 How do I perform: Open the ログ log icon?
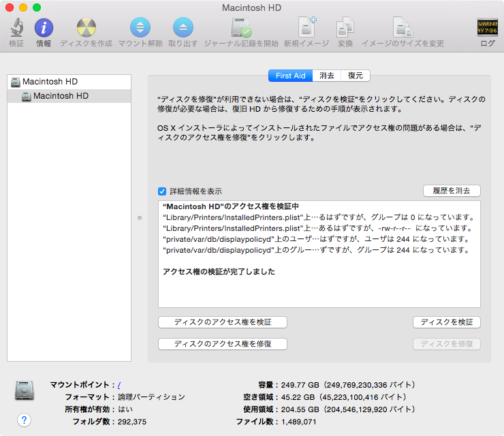coord(487,27)
